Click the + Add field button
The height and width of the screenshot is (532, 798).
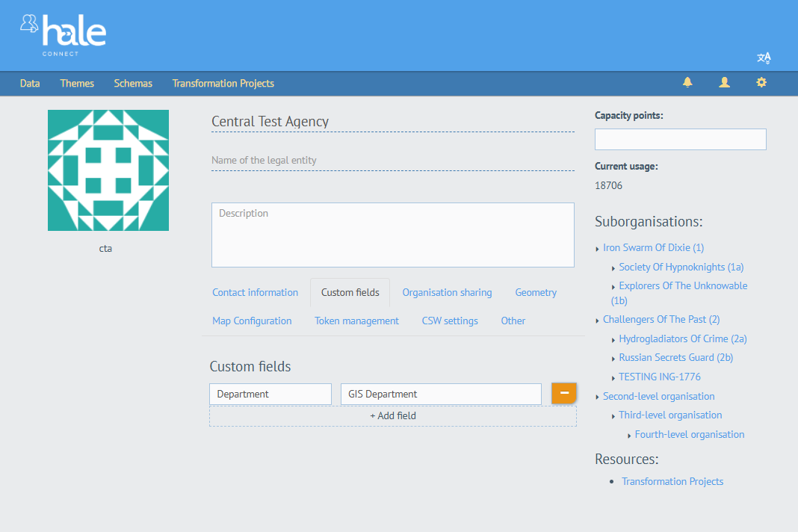click(392, 415)
